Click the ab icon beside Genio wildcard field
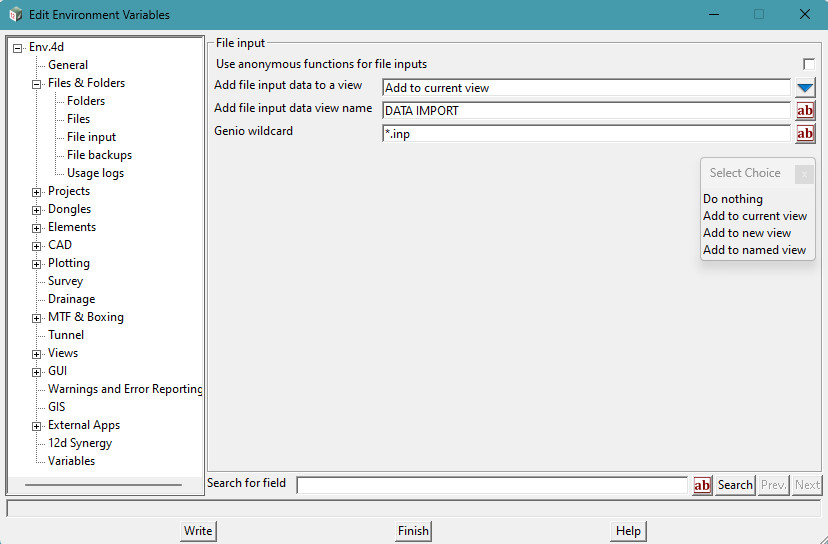This screenshot has width=828, height=544. [805, 134]
